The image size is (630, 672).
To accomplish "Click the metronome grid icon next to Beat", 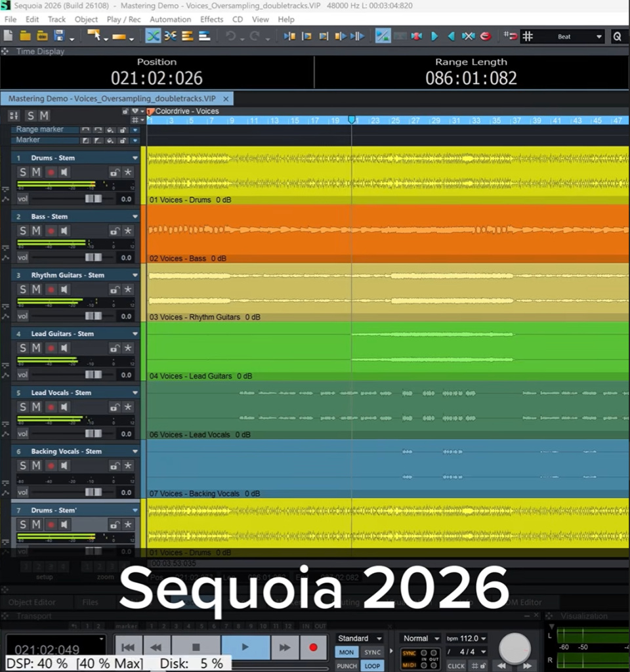I will pos(529,36).
